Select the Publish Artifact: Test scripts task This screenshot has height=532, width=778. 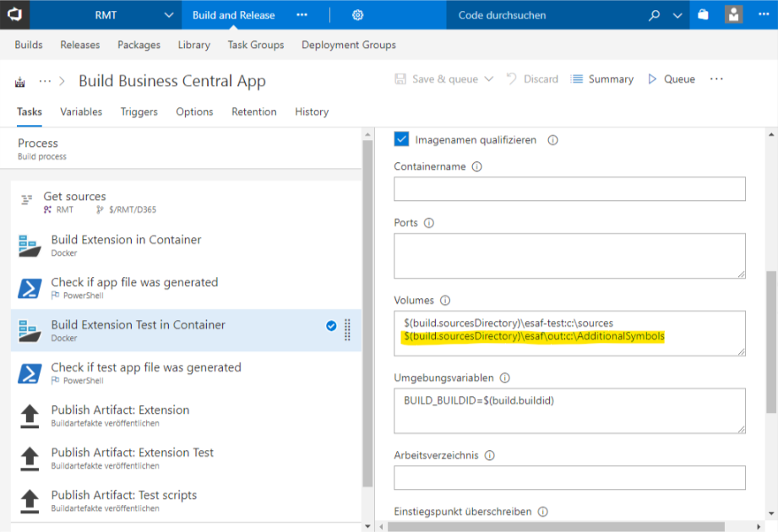pyautogui.click(x=186, y=501)
